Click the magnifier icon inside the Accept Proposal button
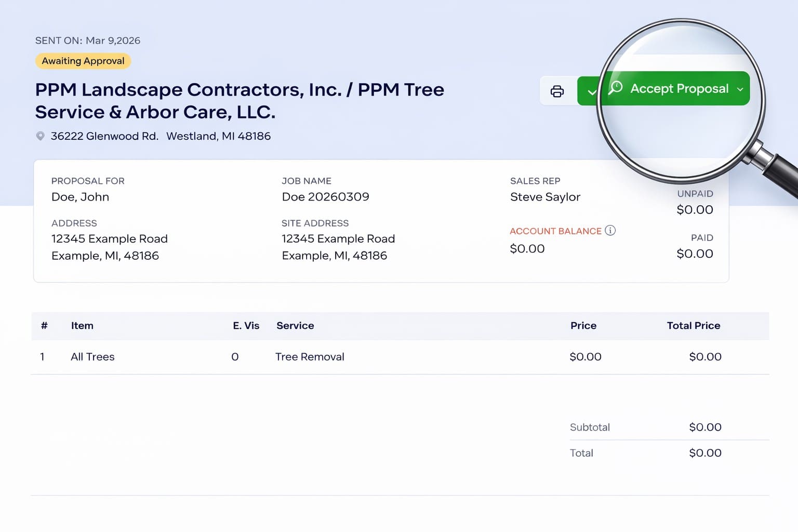Image resolution: width=798 pixels, height=532 pixels. click(616, 88)
